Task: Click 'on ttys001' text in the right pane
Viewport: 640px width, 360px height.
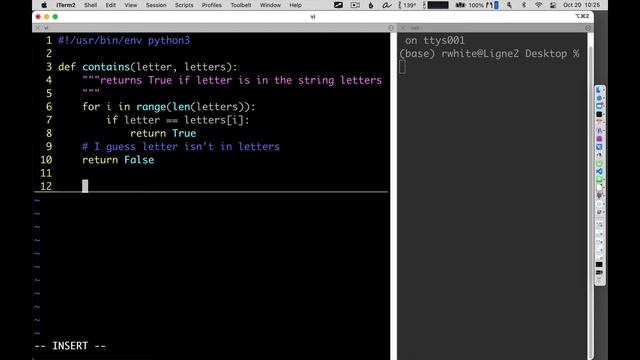Action: [x=435, y=40]
